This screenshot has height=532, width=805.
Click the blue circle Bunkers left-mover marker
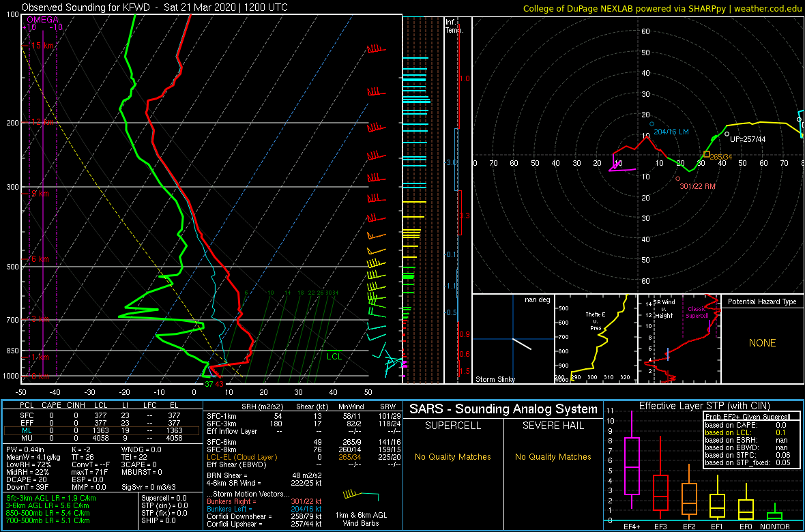tap(652, 123)
